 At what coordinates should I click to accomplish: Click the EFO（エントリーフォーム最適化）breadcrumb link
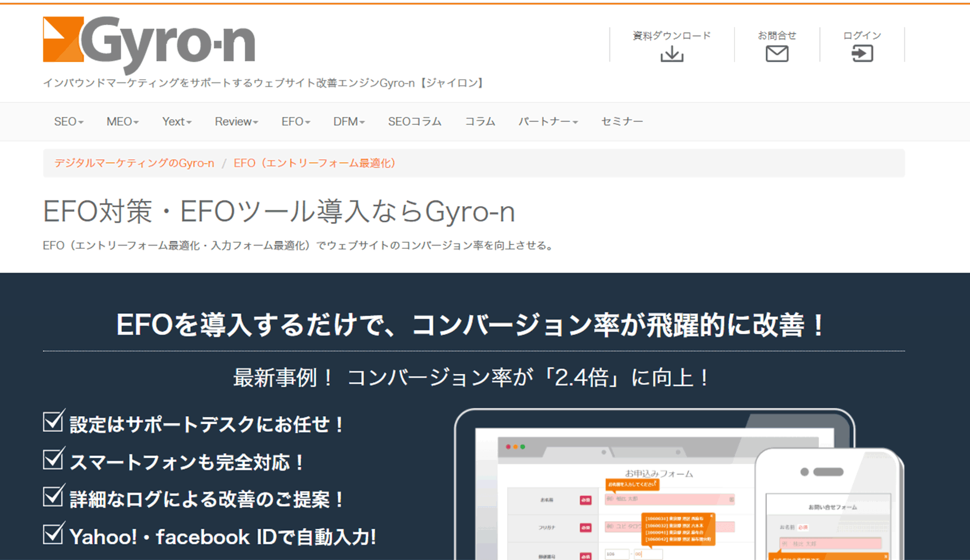tap(314, 163)
